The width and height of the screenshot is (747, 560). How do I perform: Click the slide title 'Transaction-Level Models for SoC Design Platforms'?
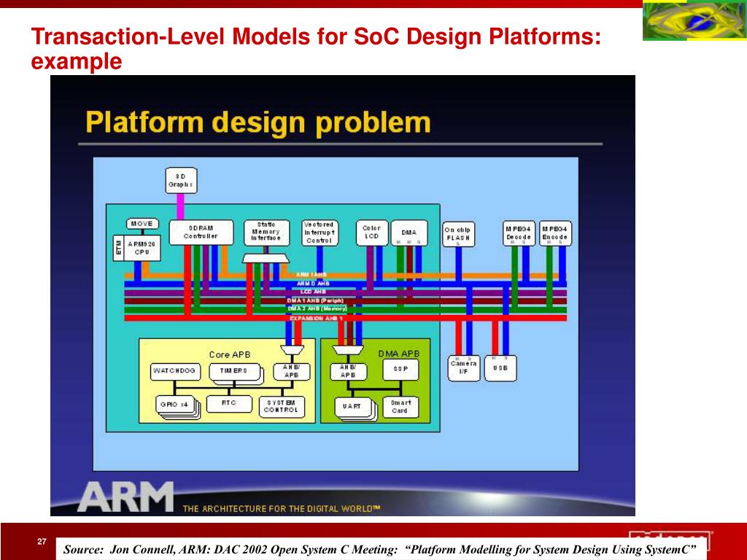click(316, 36)
